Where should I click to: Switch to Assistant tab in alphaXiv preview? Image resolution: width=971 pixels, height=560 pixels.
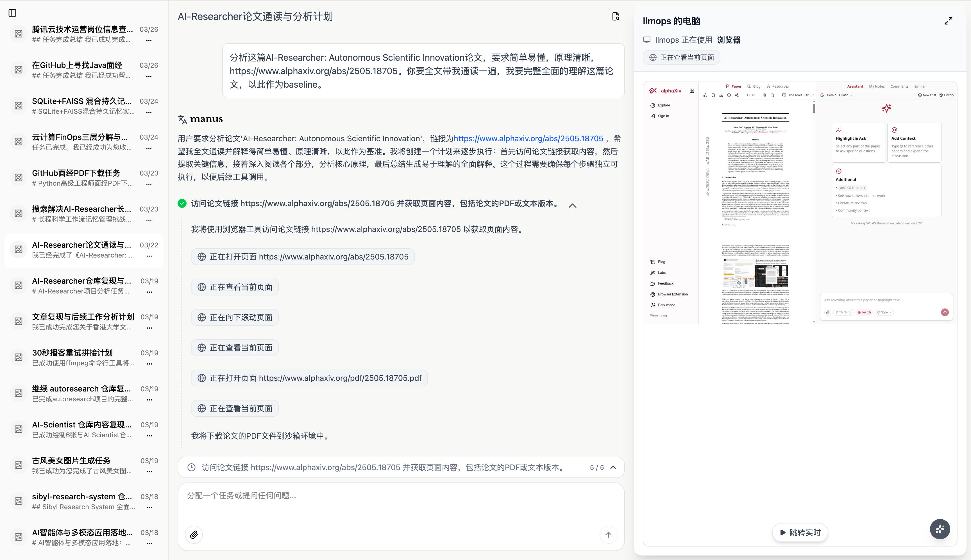(x=855, y=86)
